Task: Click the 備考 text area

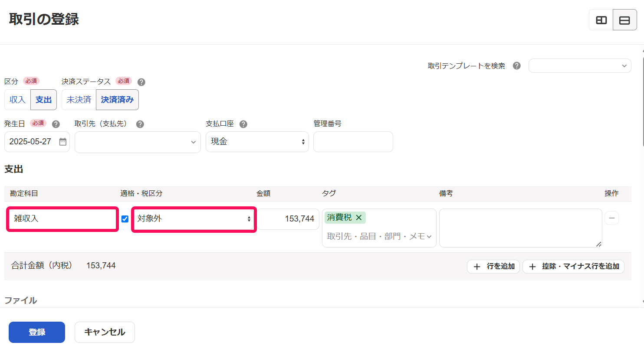Action: pos(521,228)
